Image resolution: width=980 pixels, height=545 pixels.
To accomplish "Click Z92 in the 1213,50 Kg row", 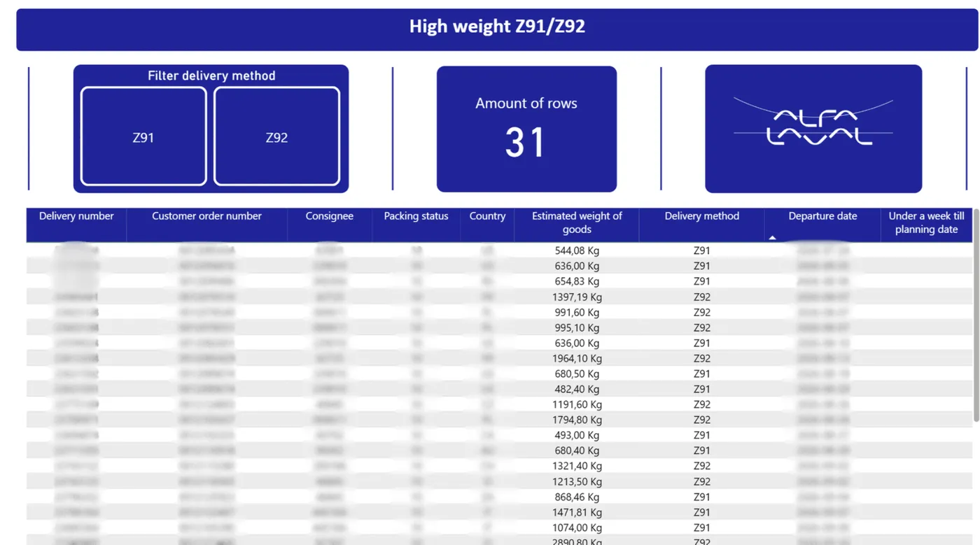I will (x=701, y=481).
